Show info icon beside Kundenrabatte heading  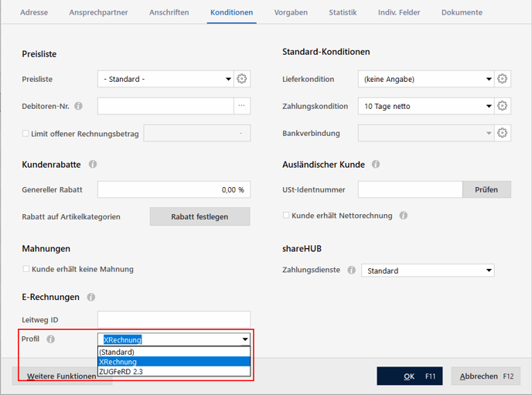click(93, 165)
